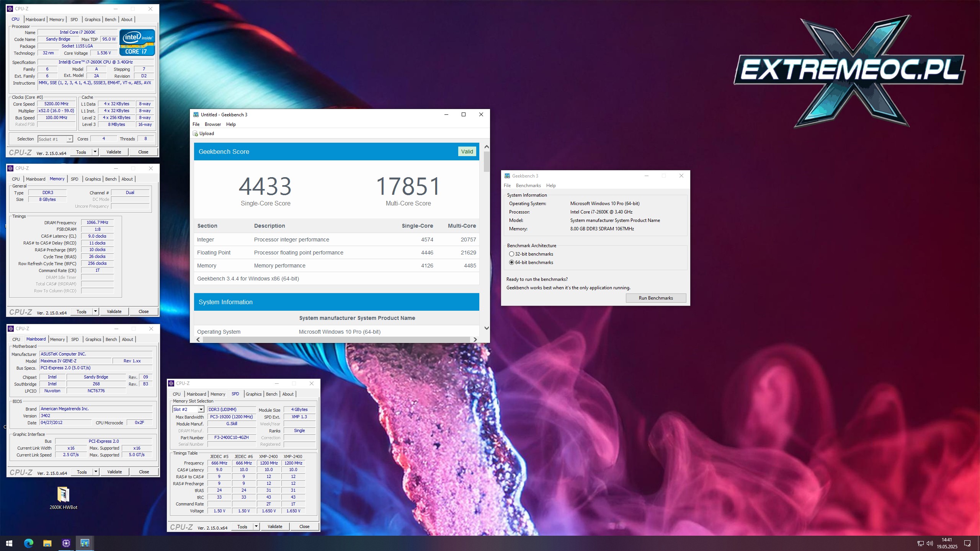This screenshot has width=980, height=551.
Task: Open Tools dropdown arrow in SPD window
Action: 256,527
